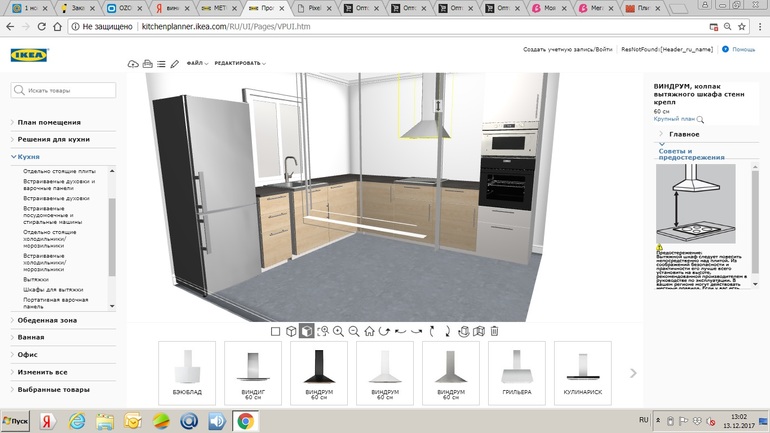Click the pencil edit icon
The image size is (770, 433).
(174, 64)
